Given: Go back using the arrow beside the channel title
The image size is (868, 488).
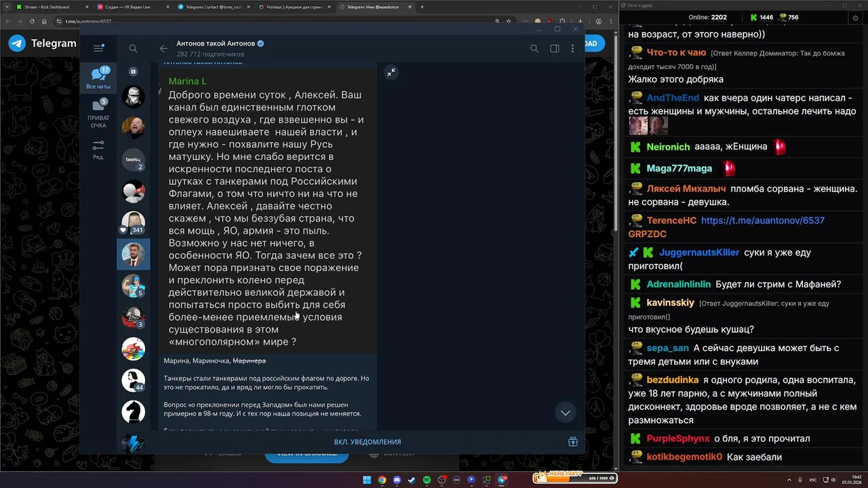Looking at the screenshot, I should coord(163,48).
